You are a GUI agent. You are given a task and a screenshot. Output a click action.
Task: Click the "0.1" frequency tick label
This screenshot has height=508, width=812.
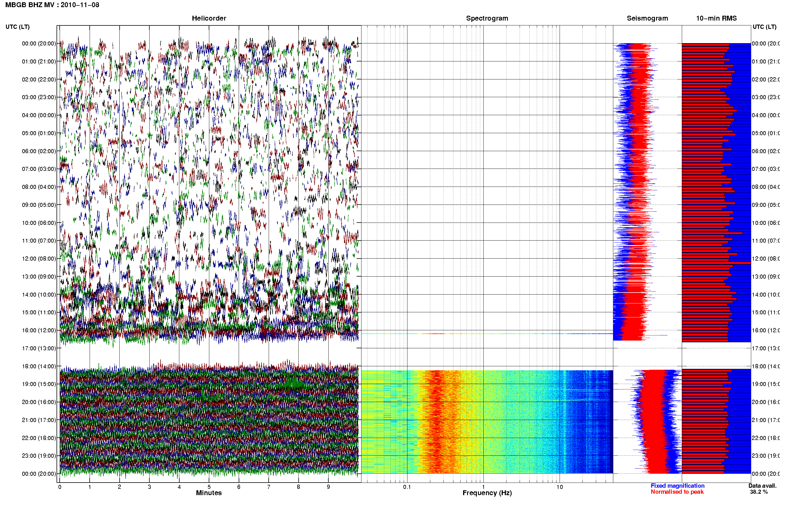tap(407, 487)
